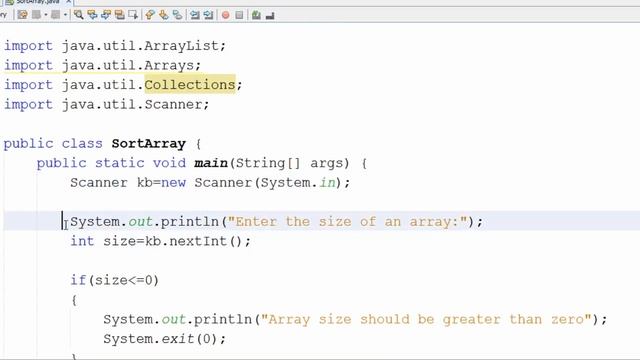Go to previous search occurrence icon
The image size is (640, 360).
[92, 15]
